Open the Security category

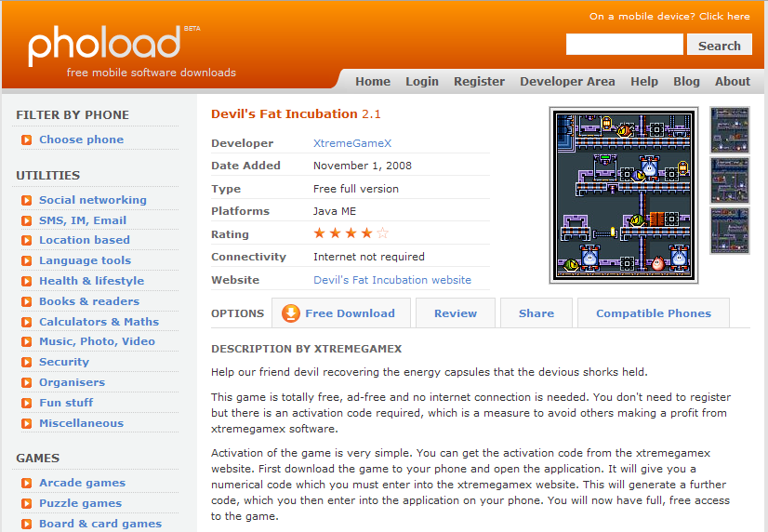[64, 362]
